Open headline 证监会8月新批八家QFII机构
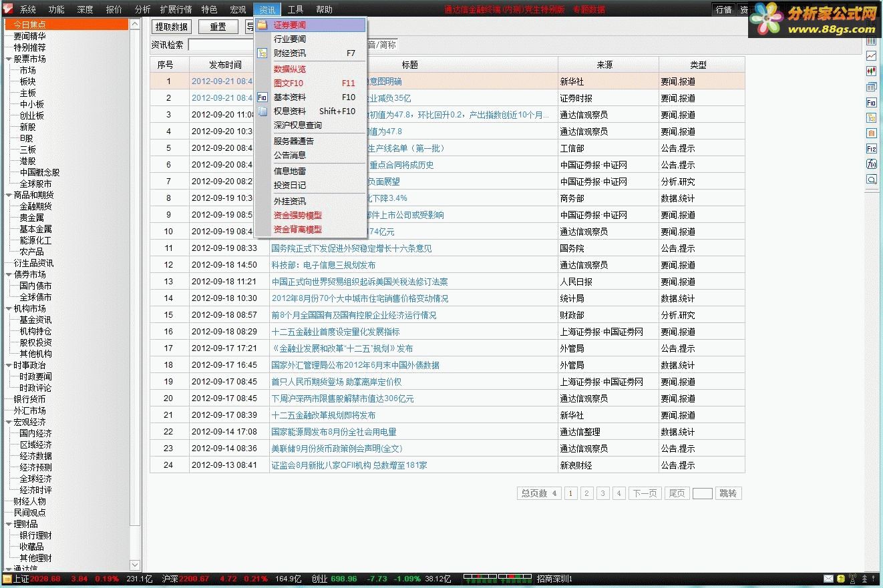Image resolution: width=883 pixels, height=588 pixels. click(x=349, y=465)
